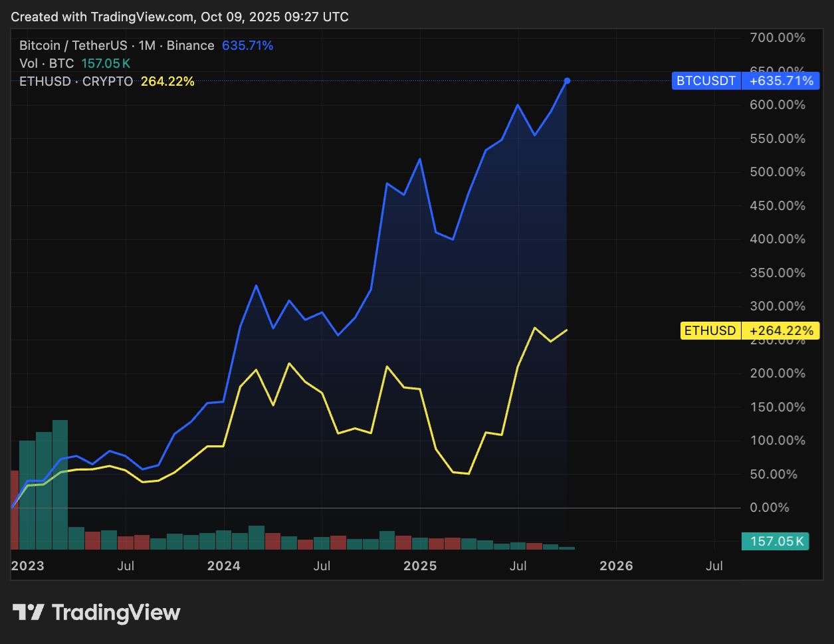Click the 400.00% axis label
The image size is (834, 644).
tap(778, 239)
